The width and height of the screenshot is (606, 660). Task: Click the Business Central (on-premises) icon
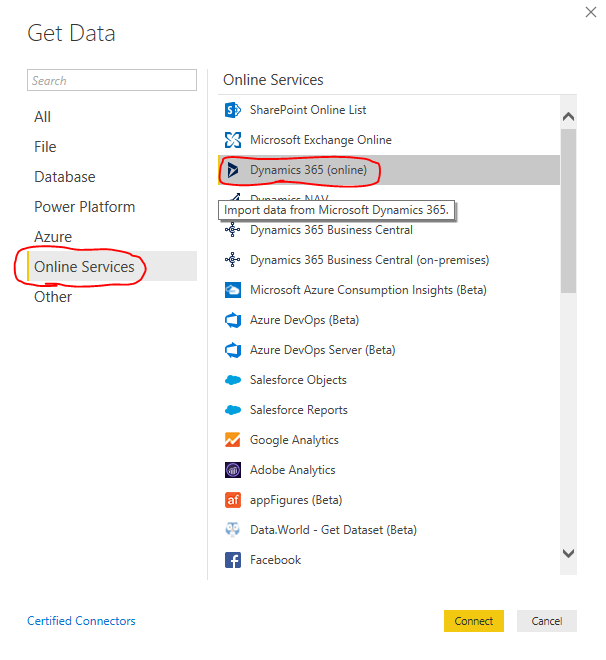click(233, 260)
